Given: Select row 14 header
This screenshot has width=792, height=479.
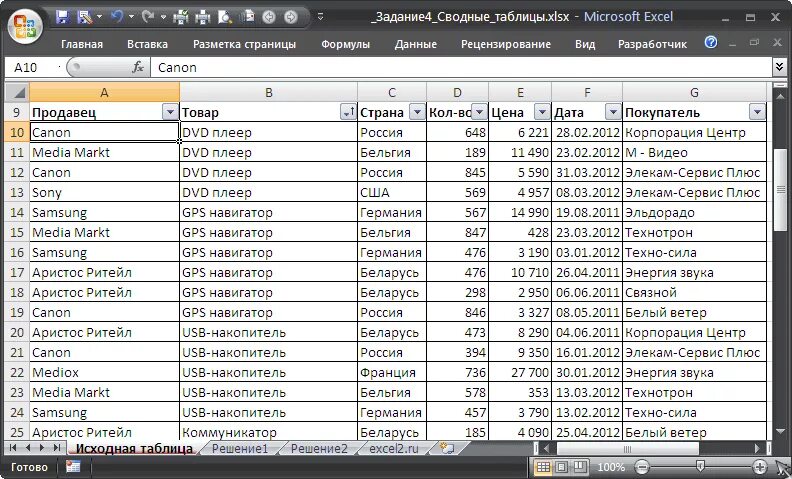Looking at the screenshot, I should pos(17,212).
